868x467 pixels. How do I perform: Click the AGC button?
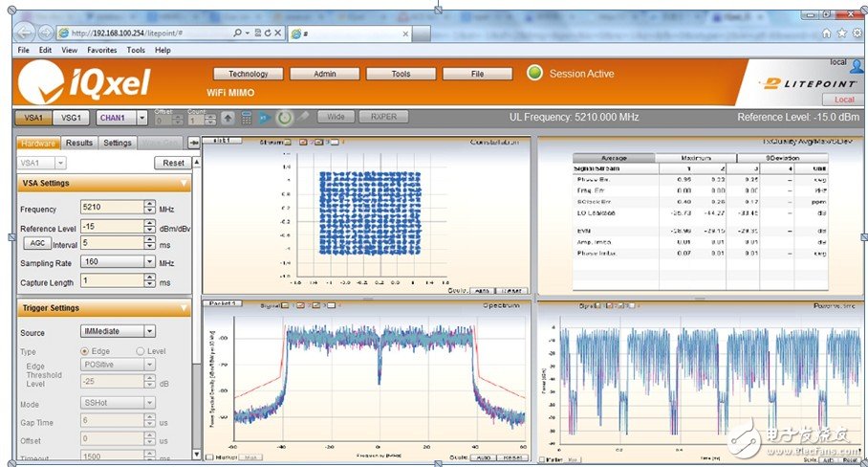(x=36, y=243)
